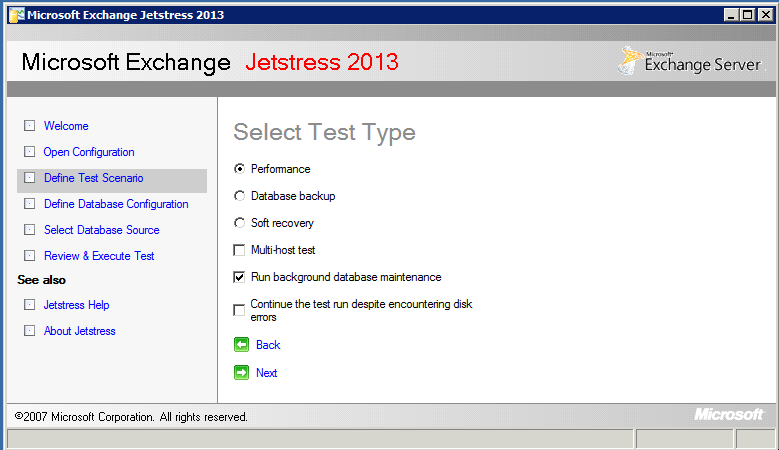Choose the Database backup test type
Viewport: 779px width, 450px height.
pyautogui.click(x=239, y=196)
